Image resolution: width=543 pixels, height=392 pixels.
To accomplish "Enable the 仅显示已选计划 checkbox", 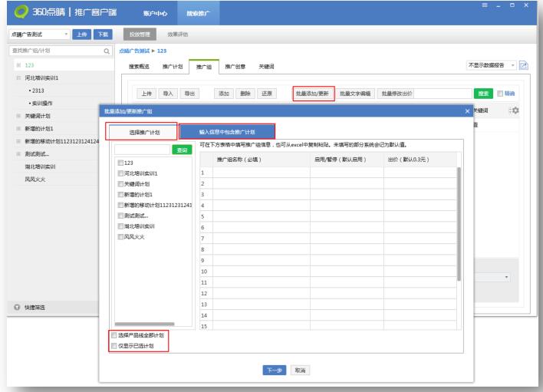I will pyautogui.click(x=114, y=346).
